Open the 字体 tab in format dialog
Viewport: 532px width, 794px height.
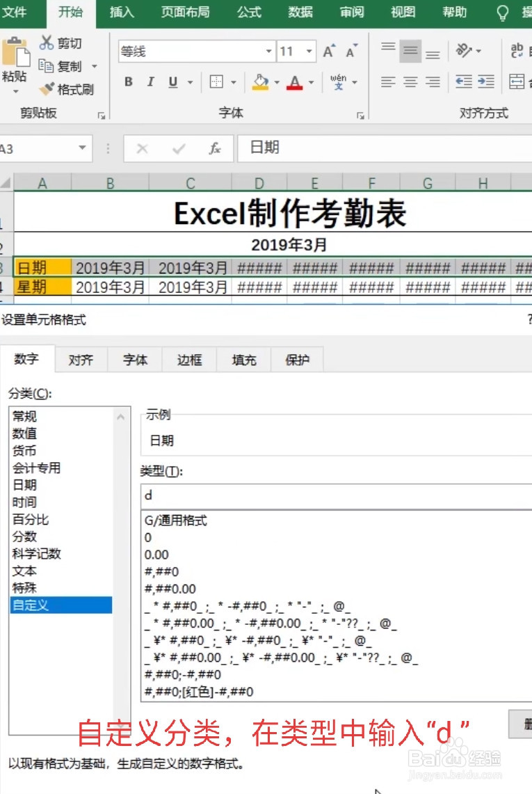click(135, 360)
